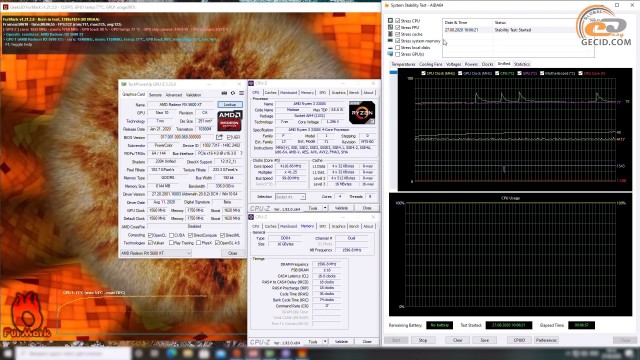Expand Tools dropdown arrow in lower CPU-Z
Image resolution: width=640 pixels, height=360 pixels.
click(x=325, y=341)
